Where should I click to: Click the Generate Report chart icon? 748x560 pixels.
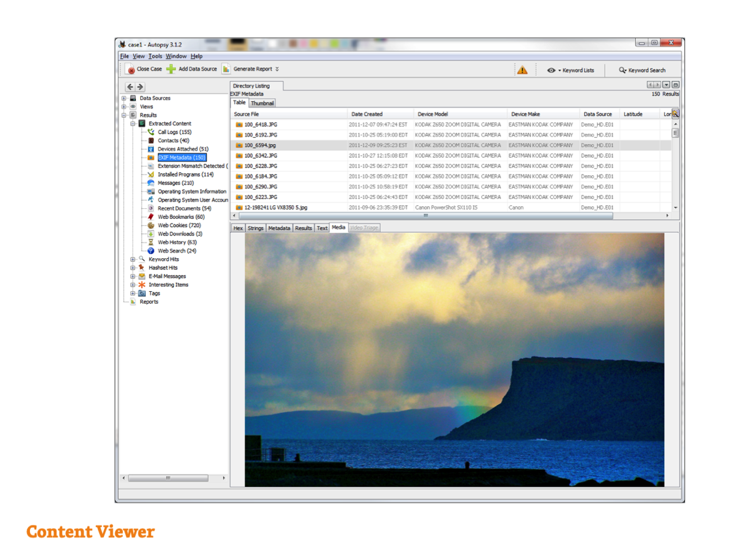click(226, 69)
